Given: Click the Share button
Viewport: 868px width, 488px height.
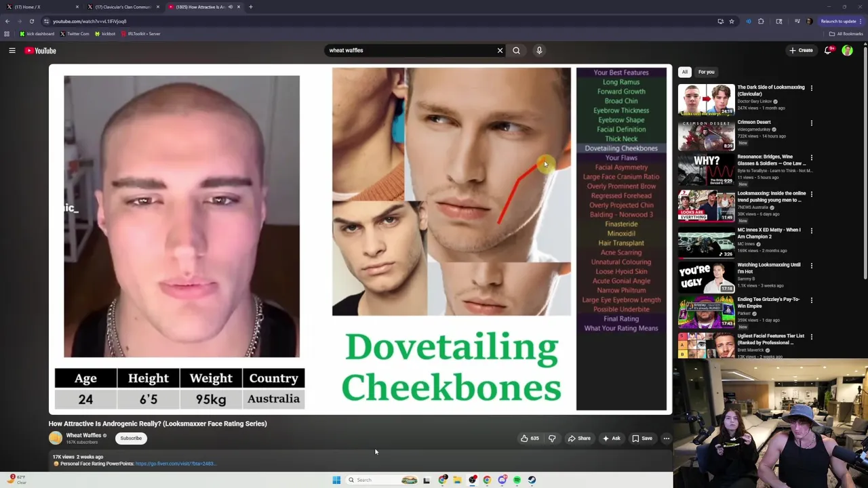Looking at the screenshot, I should click(579, 439).
